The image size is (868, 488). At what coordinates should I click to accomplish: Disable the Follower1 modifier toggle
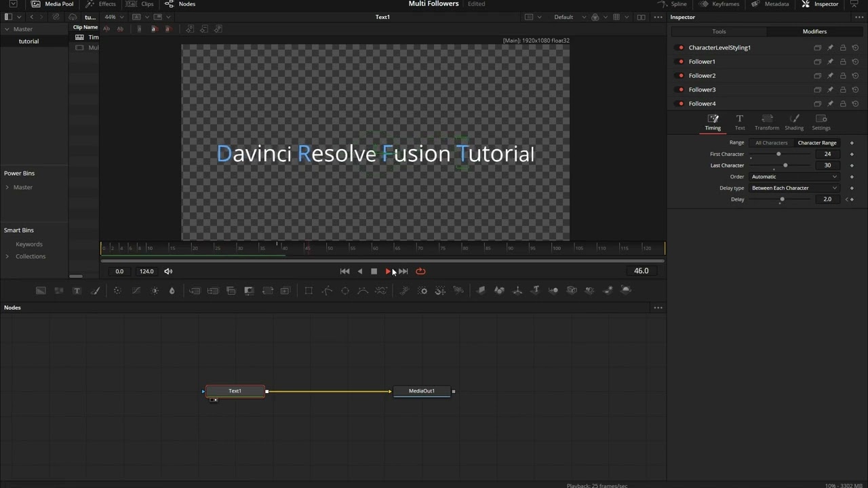coord(681,62)
